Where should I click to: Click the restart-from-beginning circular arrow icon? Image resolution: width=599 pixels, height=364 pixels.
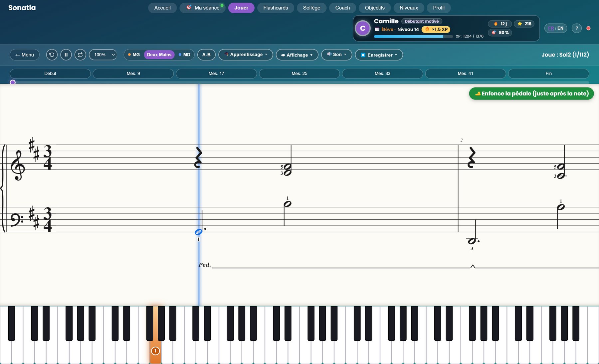click(x=52, y=55)
